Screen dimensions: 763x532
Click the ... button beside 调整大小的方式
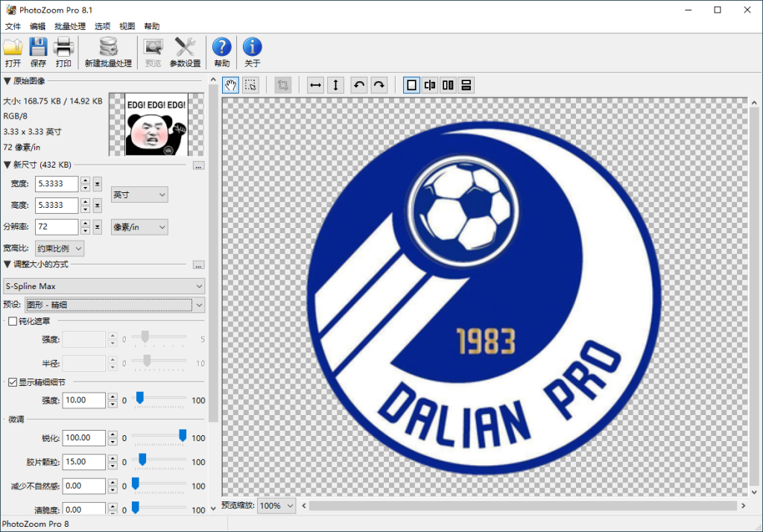pos(198,265)
